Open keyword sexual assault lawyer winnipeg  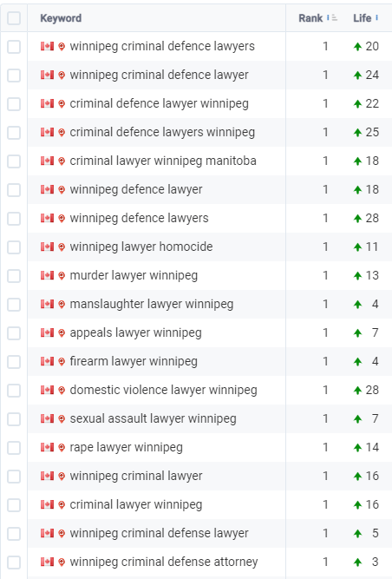coord(153,418)
